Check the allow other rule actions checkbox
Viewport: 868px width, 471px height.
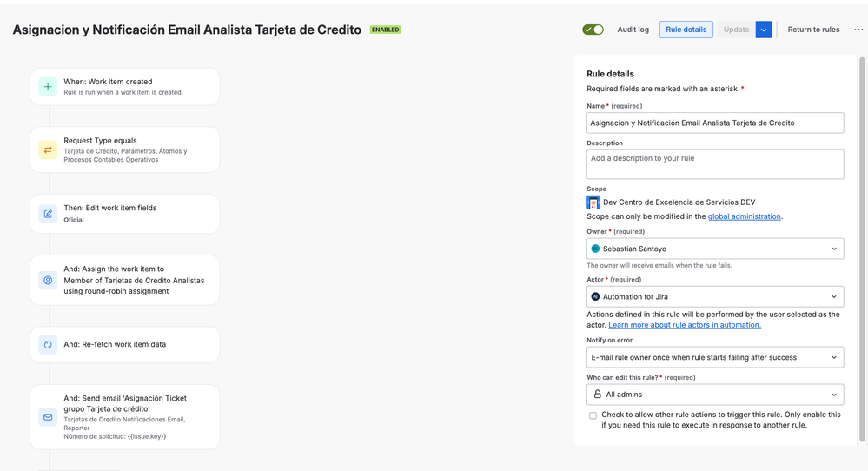coord(593,415)
